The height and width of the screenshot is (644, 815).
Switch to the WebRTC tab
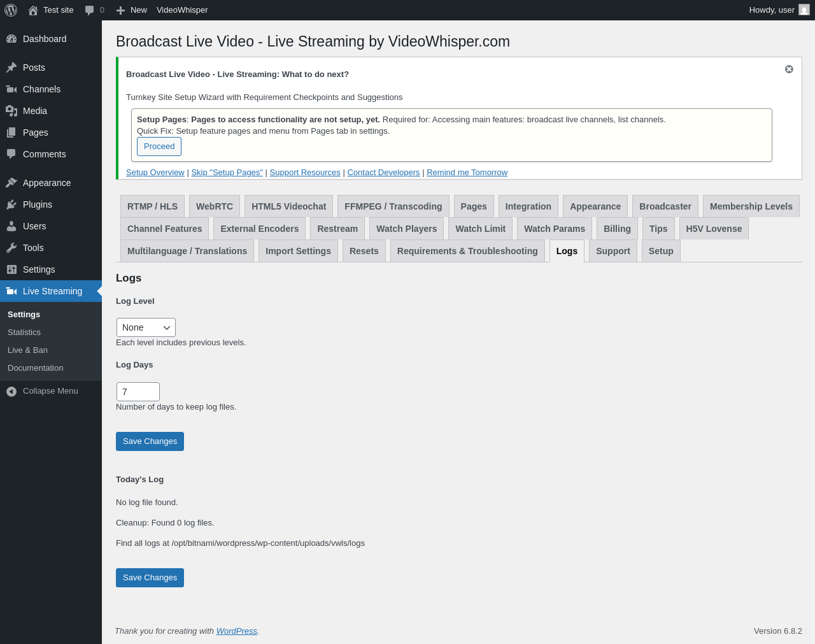[215, 206]
